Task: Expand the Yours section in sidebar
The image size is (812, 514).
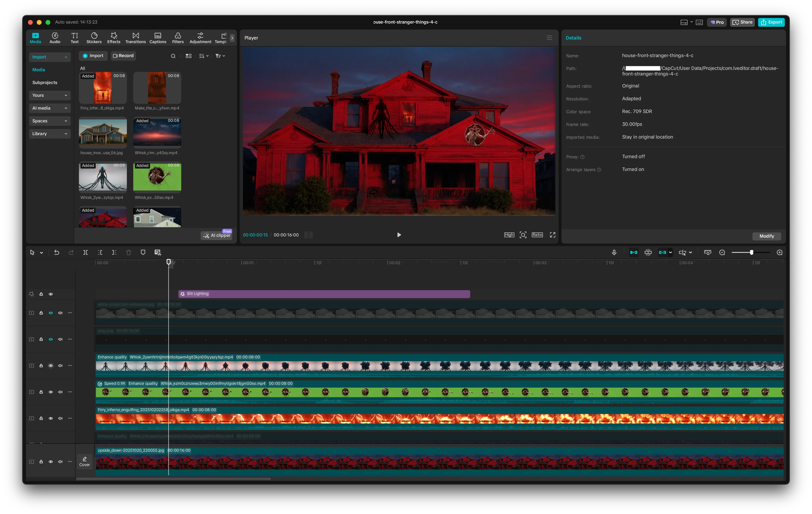Action: (50, 95)
